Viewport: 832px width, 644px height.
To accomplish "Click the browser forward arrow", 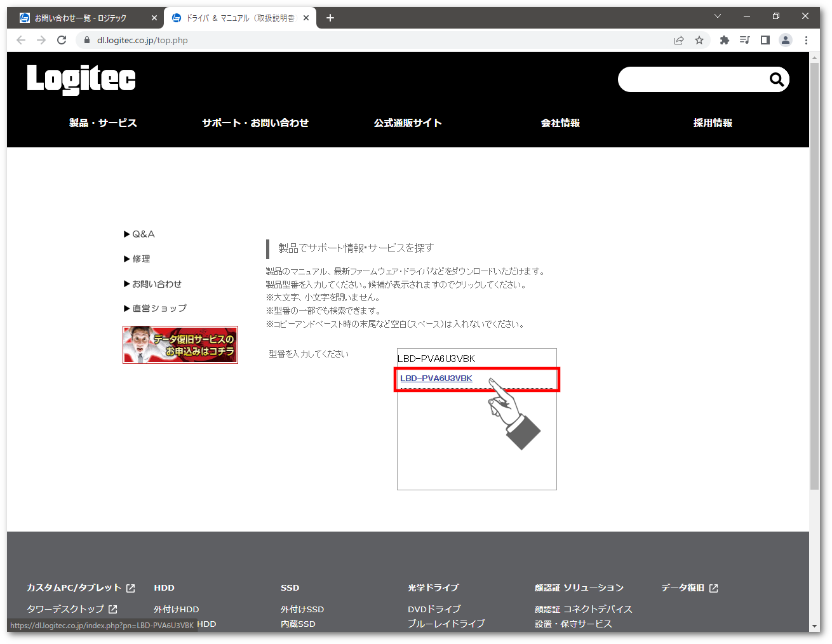I will coord(41,40).
